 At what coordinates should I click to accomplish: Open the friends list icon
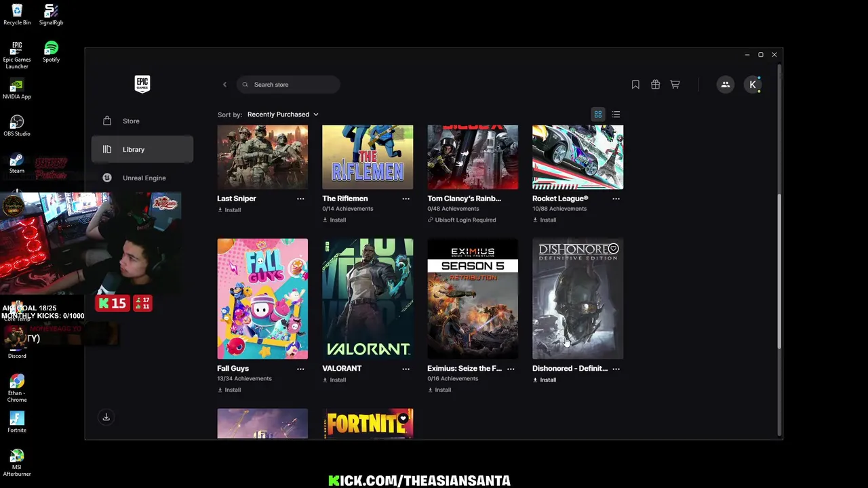725,85
